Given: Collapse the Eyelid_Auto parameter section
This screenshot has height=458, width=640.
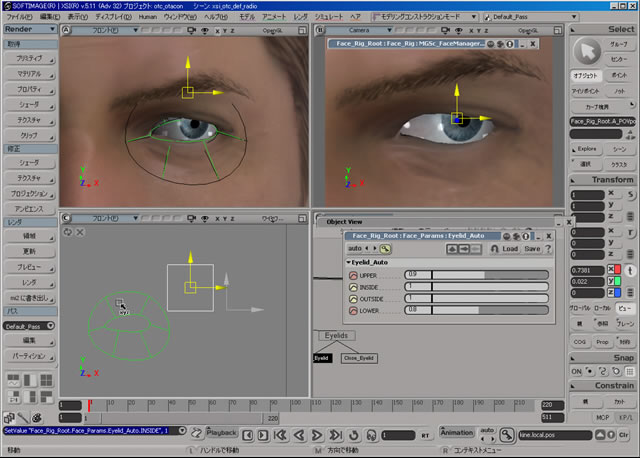Looking at the screenshot, I should click(x=348, y=261).
